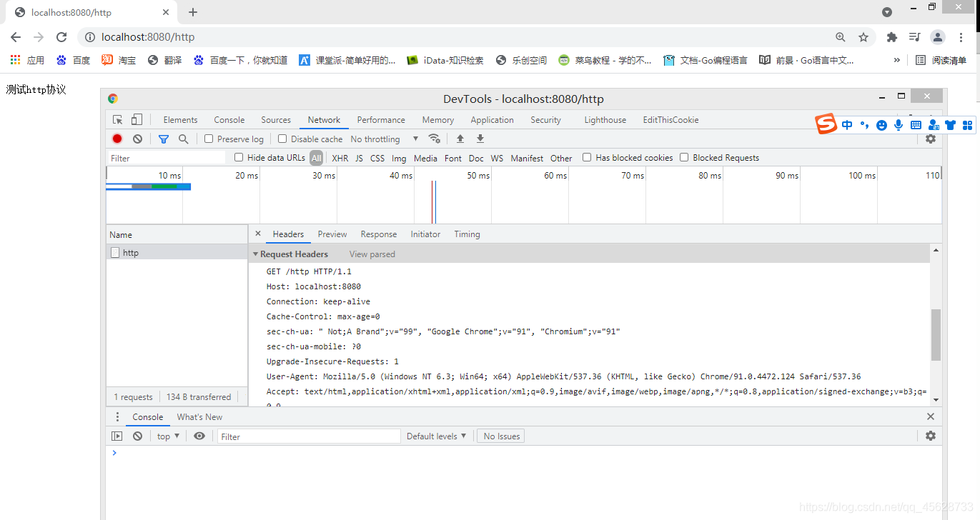Switch to the Elements panel

click(180, 120)
